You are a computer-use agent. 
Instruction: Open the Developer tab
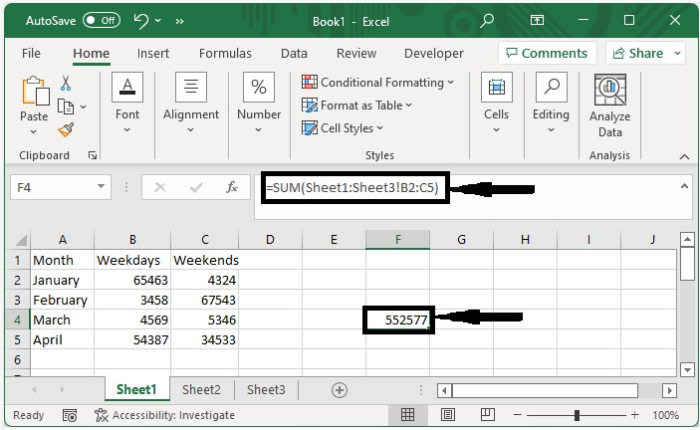(x=433, y=54)
